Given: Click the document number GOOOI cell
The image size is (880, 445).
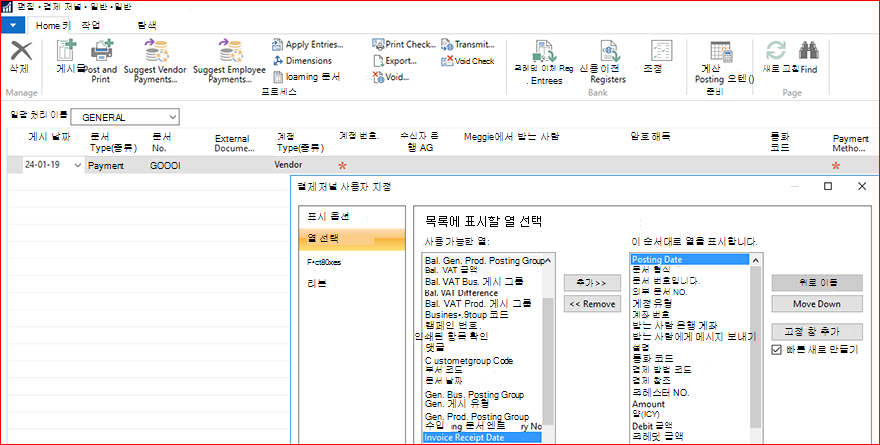Looking at the screenshot, I should [166, 166].
